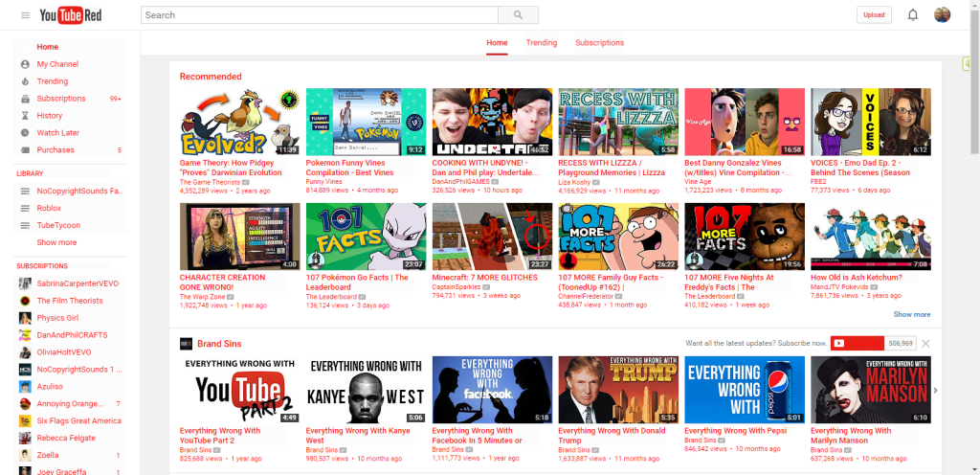Screen dimensions: 980x475
Task: Click Azuliso channel avatar
Action: [x=25, y=387]
